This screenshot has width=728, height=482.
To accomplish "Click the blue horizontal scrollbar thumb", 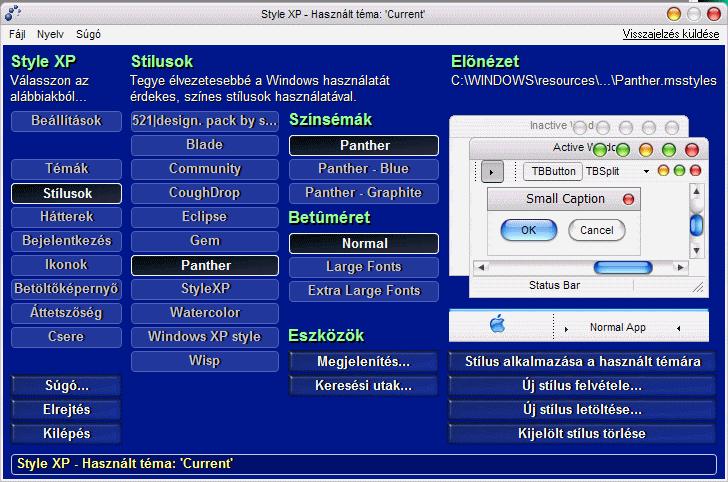I will click(x=623, y=267).
